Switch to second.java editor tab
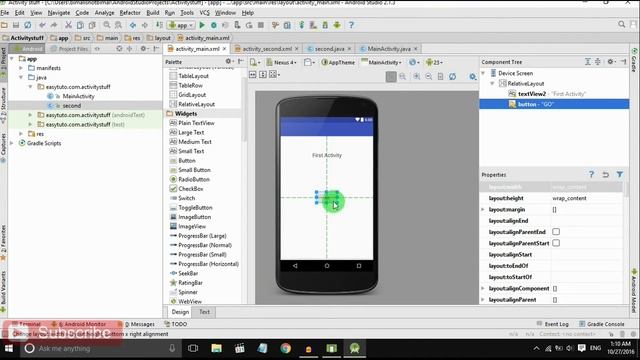Viewport: 640px width, 360px height. point(329,49)
